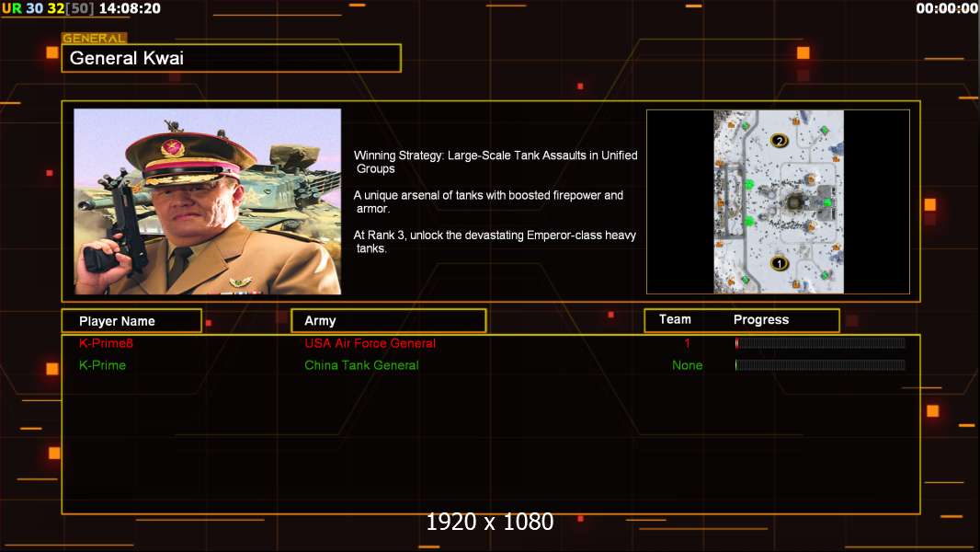Viewport: 980px width, 552px height.
Task: Click the Winning Strategy description line
Action: pos(496,162)
